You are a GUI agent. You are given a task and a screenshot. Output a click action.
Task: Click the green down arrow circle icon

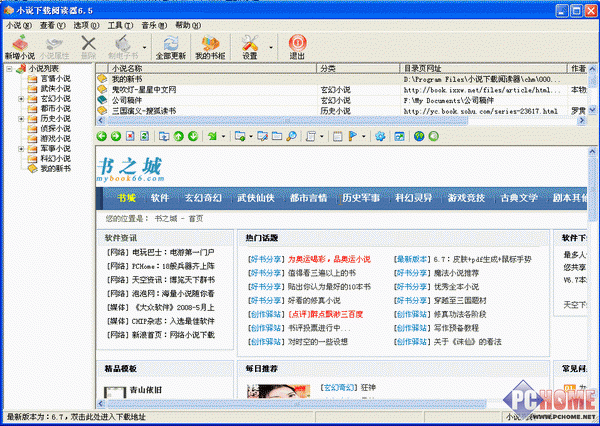coord(193,136)
